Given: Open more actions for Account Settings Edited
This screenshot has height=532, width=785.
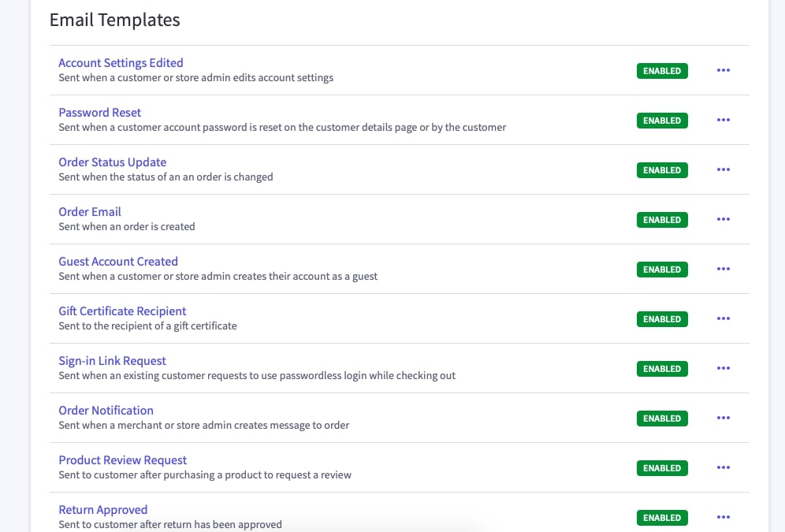Looking at the screenshot, I should coord(723,70).
